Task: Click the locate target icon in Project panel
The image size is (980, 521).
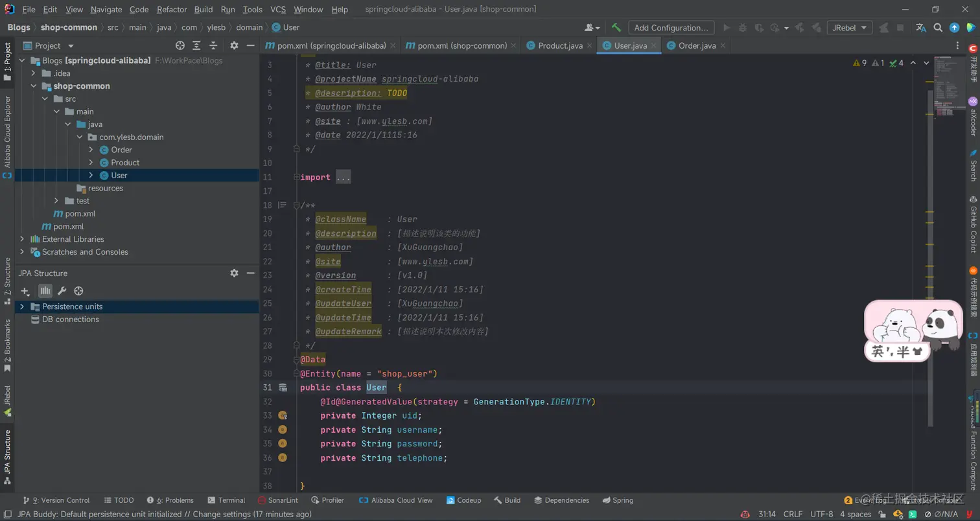Action: (x=180, y=46)
